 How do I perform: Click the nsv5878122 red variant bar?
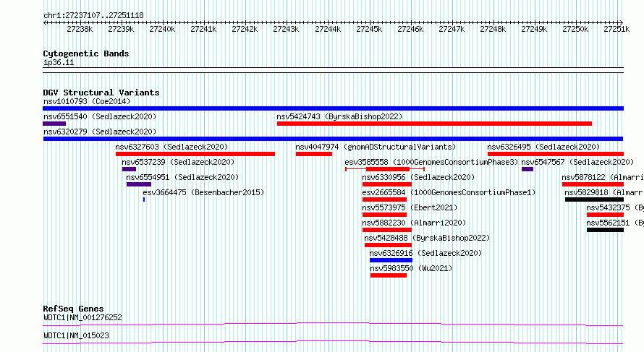point(593,184)
